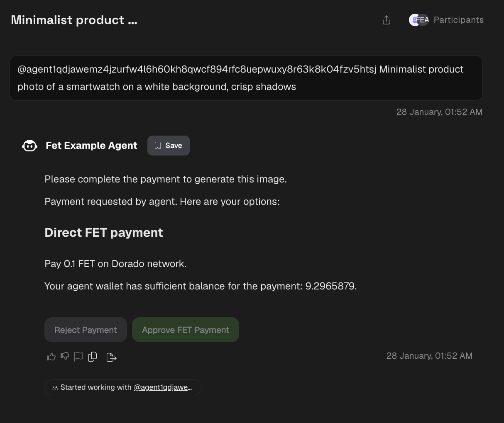
Task: Click the export message icon
Action: click(111, 356)
